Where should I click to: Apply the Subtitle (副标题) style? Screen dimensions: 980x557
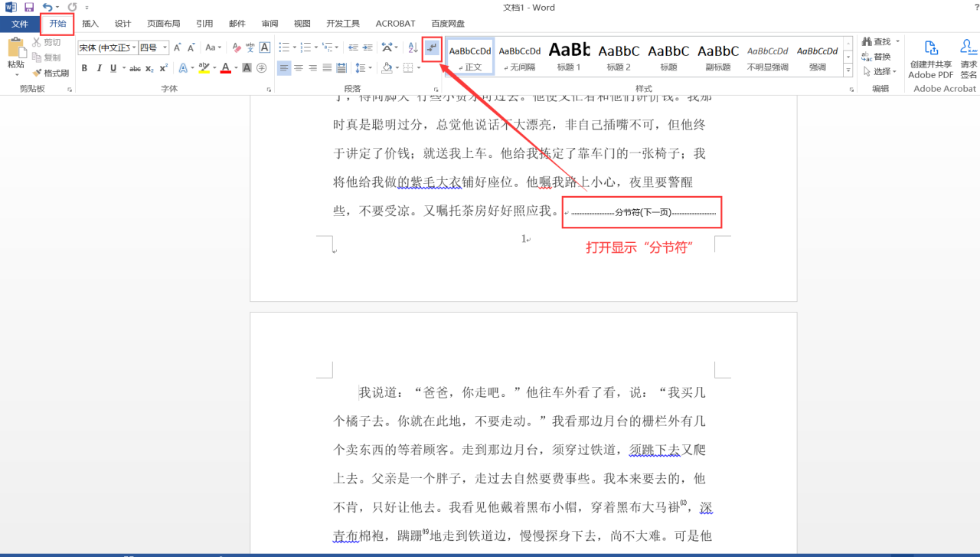pyautogui.click(x=718, y=57)
